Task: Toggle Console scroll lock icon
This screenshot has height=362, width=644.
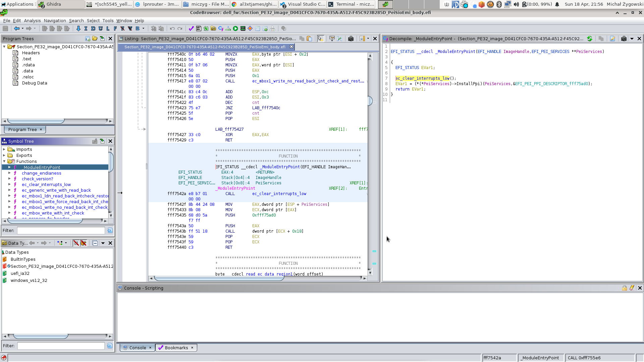Action: coord(625,288)
